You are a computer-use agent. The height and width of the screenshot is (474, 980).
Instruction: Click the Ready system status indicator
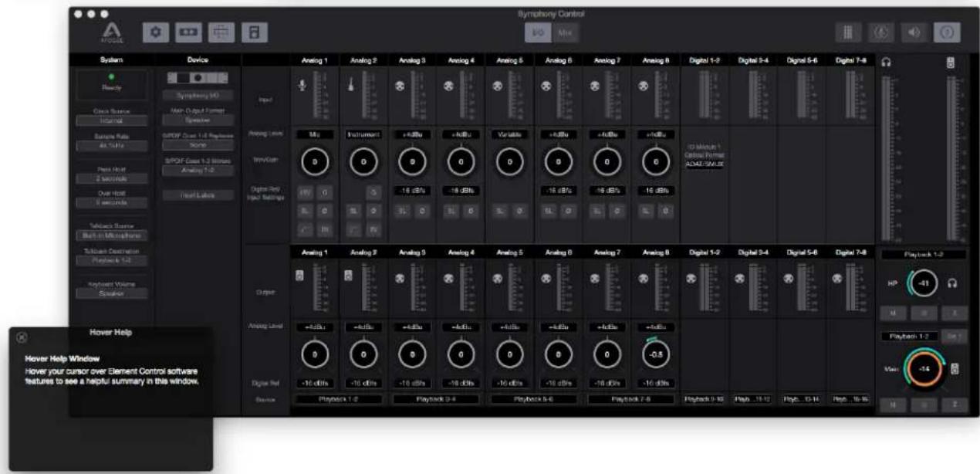[110, 83]
